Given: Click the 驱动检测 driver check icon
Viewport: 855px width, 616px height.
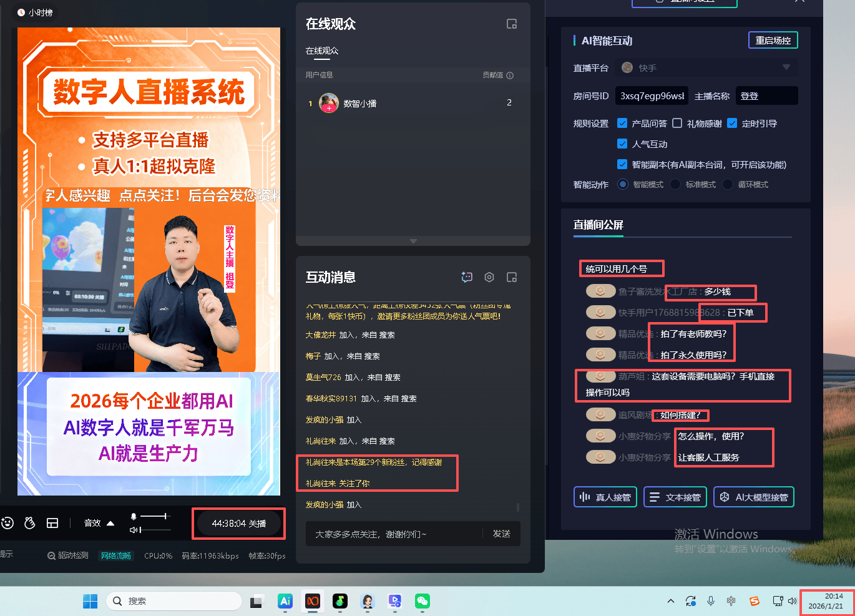Looking at the screenshot, I should pos(52,555).
